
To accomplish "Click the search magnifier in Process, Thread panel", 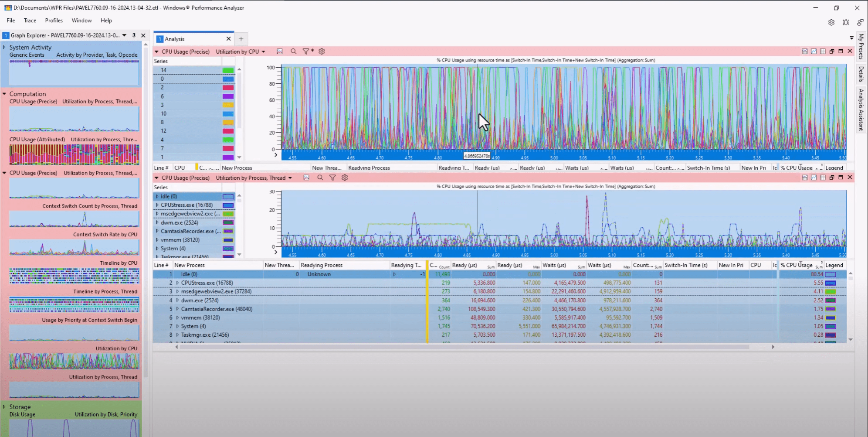I will coord(320,178).
